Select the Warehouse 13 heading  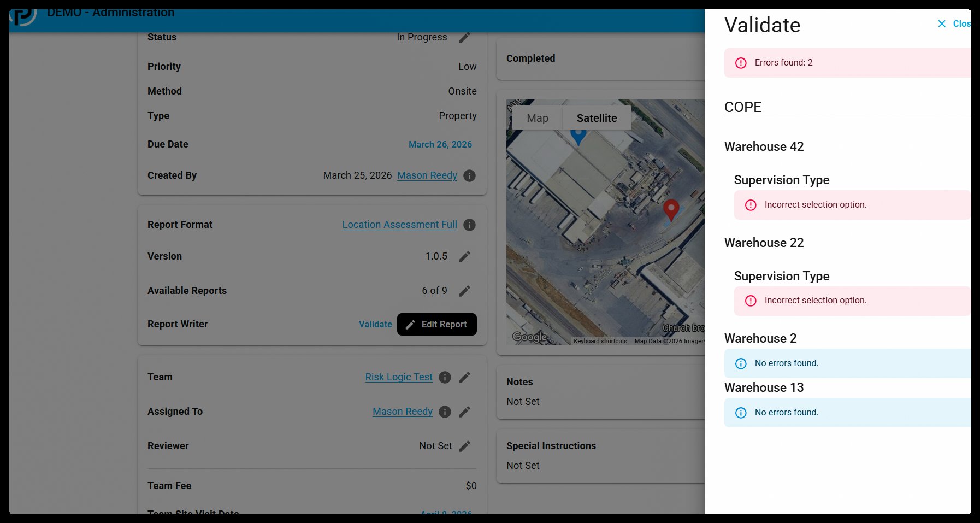(x=764, y=387)
